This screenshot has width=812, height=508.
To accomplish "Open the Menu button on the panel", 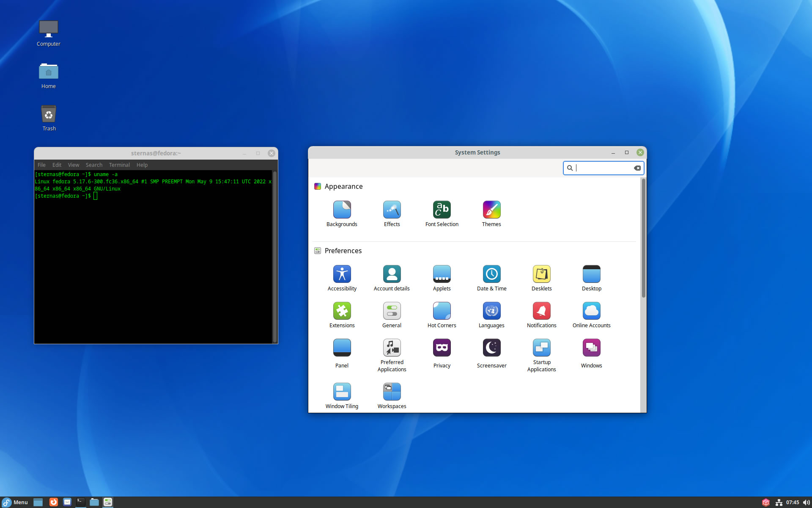I will click(15, 502).
